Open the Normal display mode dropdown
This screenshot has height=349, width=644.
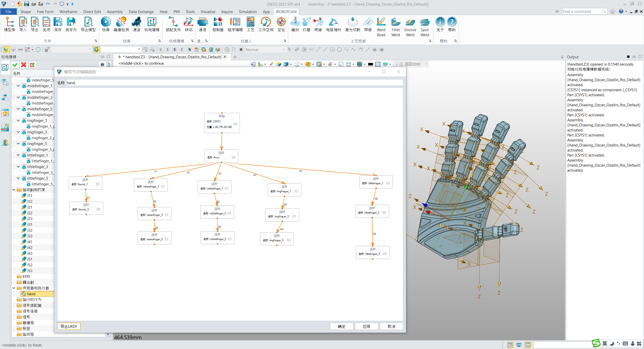[x=284, y=49]
